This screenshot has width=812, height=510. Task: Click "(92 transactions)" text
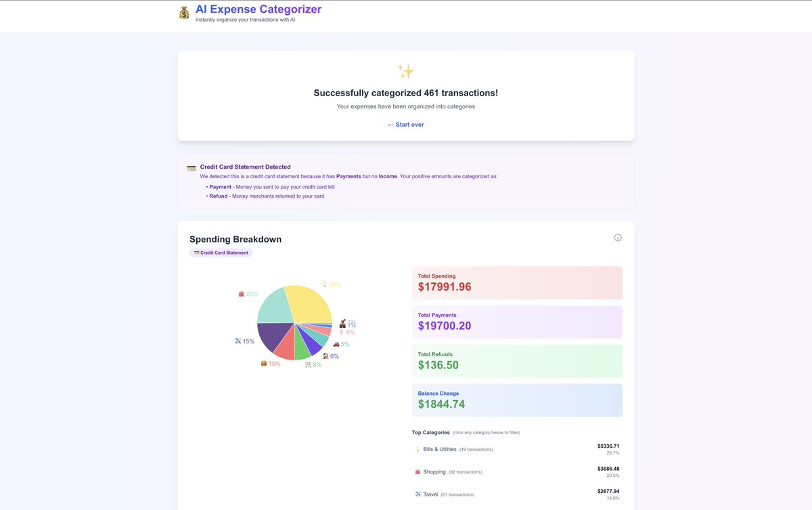(466, 472)
